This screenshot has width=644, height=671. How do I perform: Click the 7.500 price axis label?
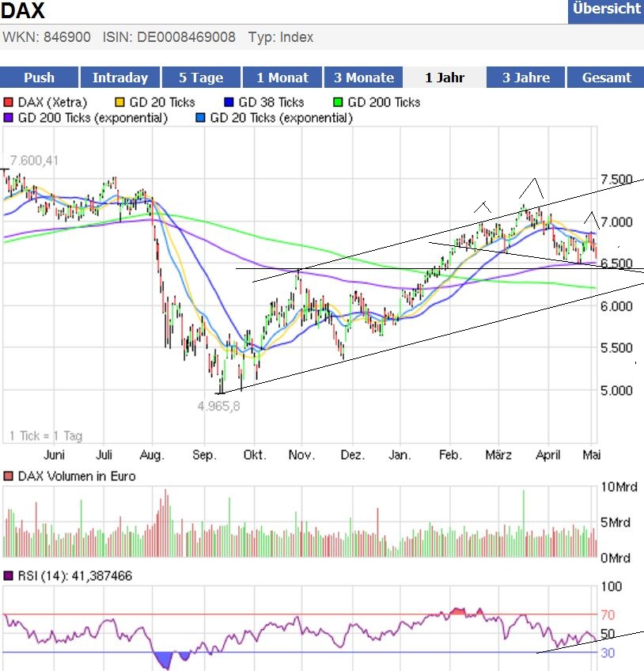tap(616, 180)
